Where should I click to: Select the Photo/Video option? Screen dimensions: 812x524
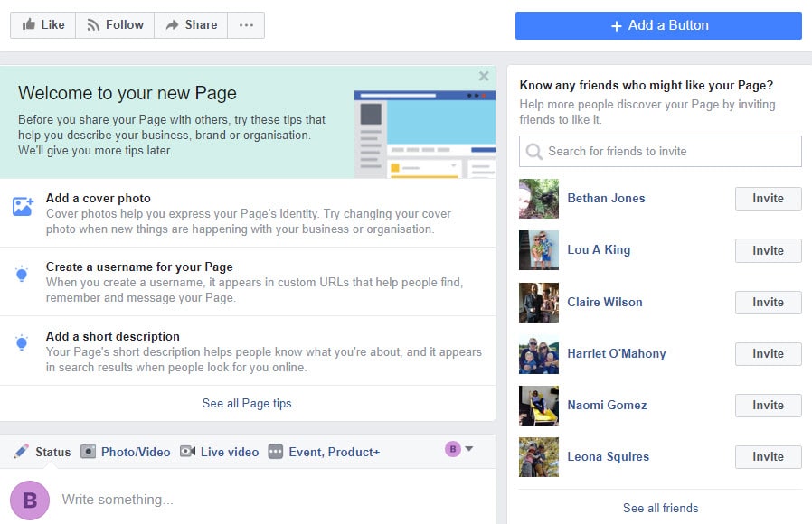[125, 452]
